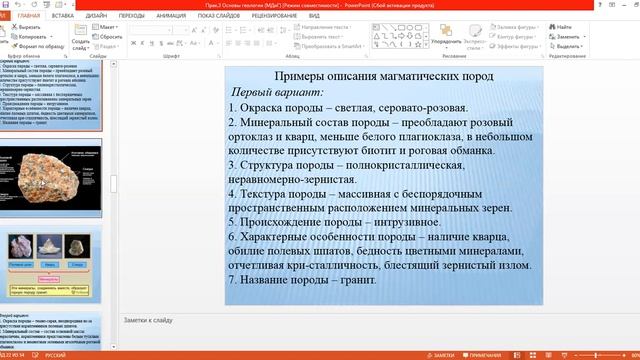Undo the last action
Viewport: 640px width, 360px height.
pyautogui.click(x=18, y=5)
